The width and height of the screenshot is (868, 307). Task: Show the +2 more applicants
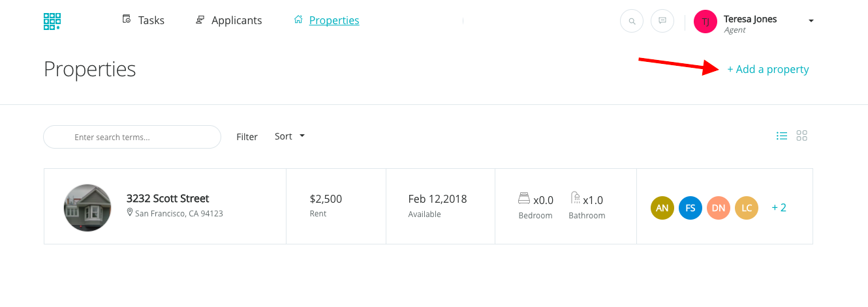(779, 208)
